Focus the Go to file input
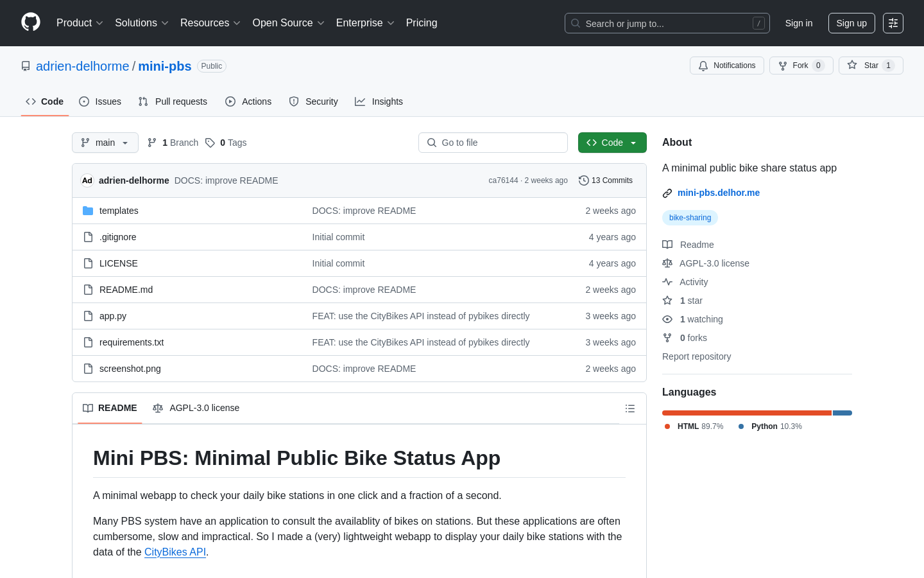The image size is (924, 578). point(493,143)
